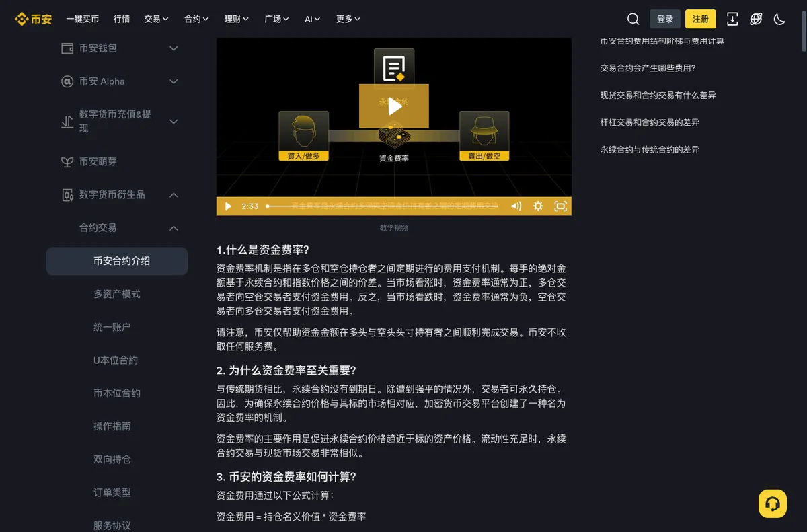This screenshot has width=807, height=532.
Task: Open 行情 in top navigation
Action: point(122,19)
